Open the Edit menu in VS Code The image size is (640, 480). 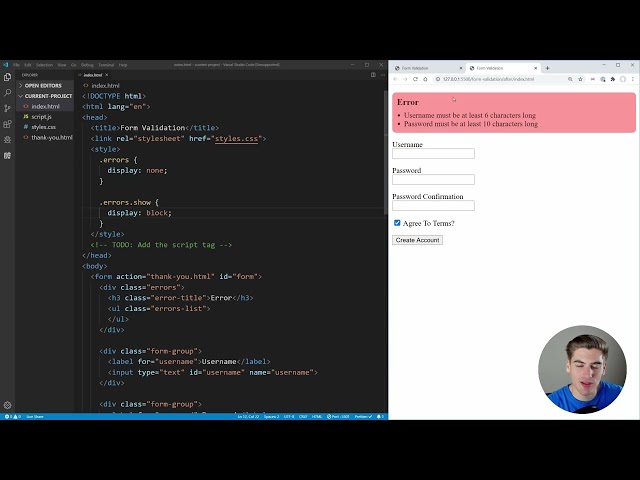tap(28, 65)
